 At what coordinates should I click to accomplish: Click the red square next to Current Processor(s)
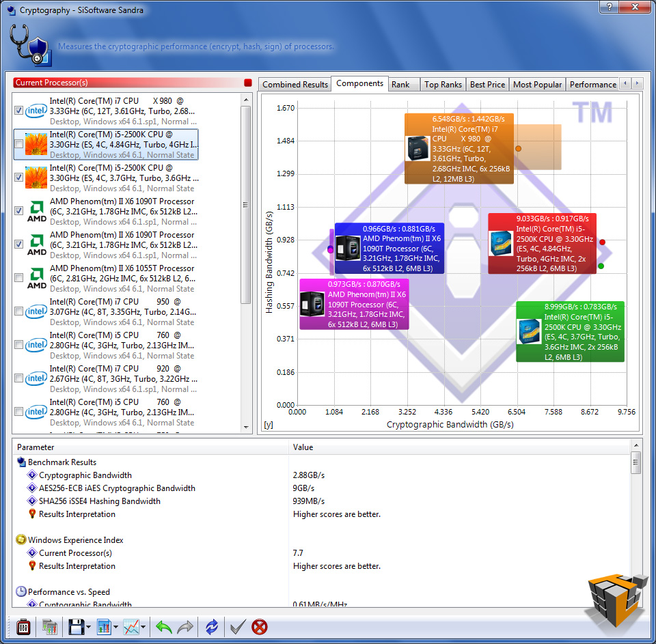point(247,83)
